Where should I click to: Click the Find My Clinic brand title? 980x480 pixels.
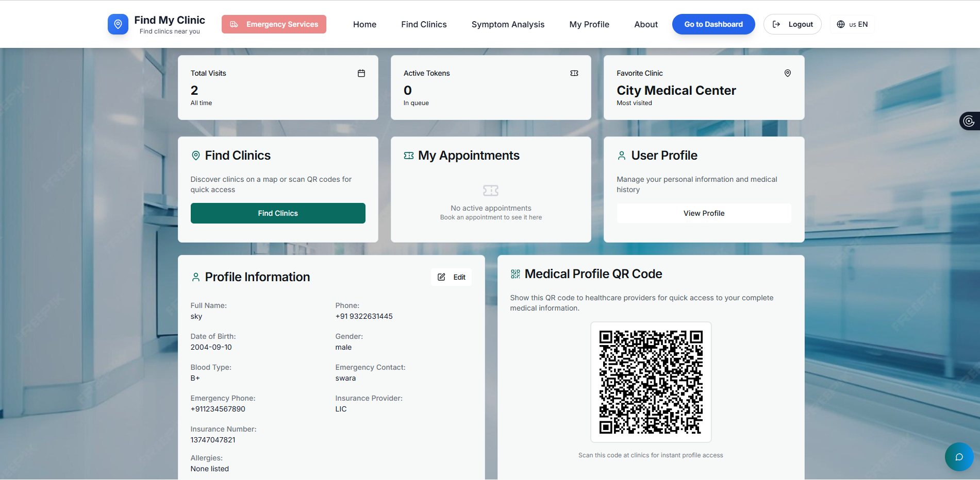coord(170,20)
